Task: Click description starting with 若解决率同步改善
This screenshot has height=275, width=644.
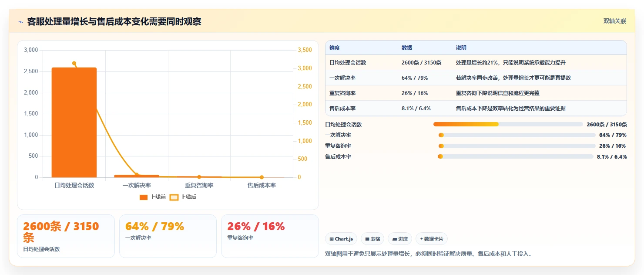Action: click(x=513, y=78)
